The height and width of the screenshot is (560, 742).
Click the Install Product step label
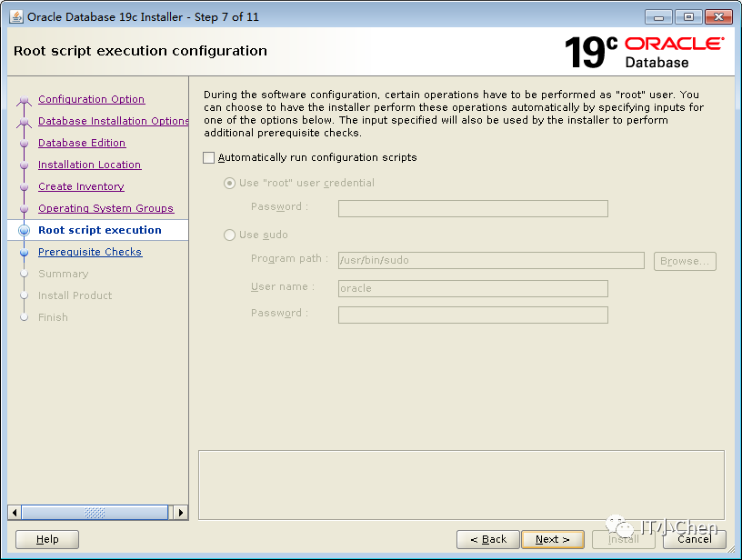pyautogui.click(x=75, y=295)
